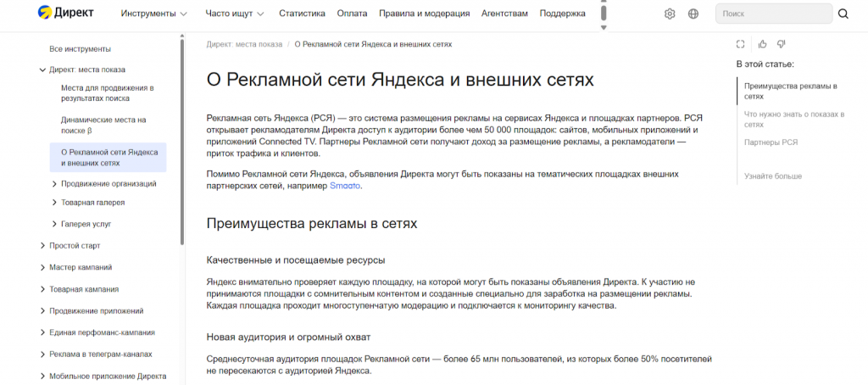868x385 pixels.
Task: Click Директ: места показа breadcrumb
Action: click(x=244, y=44)
